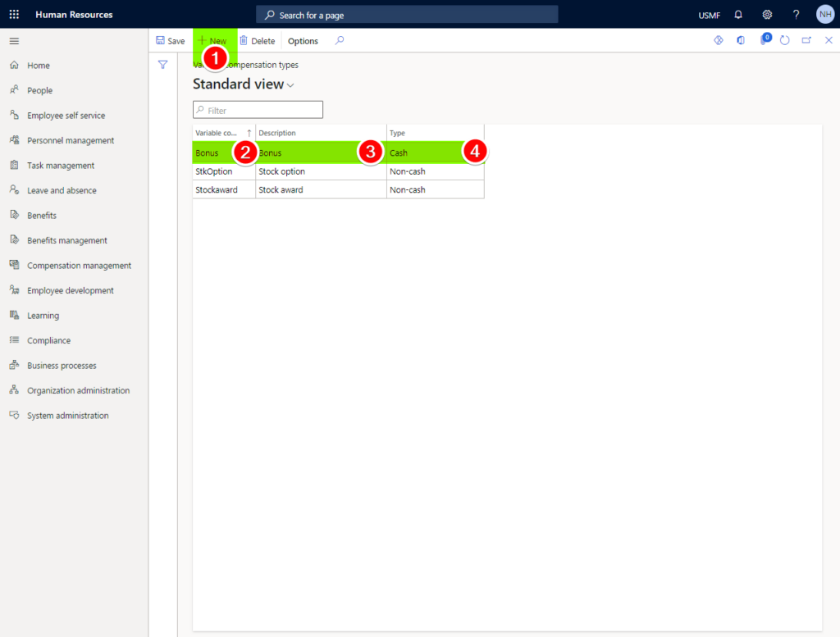Screen dimensions: 840x637
Task: Open the NH user account menu
Action: coord(825,15)
